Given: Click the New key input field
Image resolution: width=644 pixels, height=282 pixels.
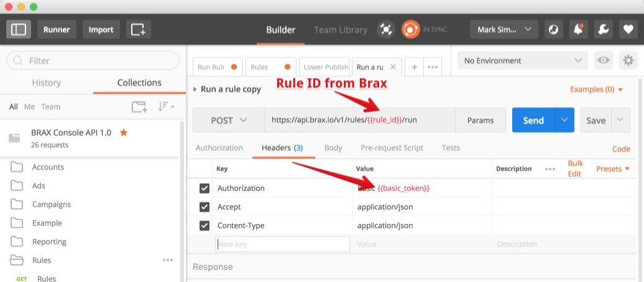Looking at the screenshot, I should 282,244.
